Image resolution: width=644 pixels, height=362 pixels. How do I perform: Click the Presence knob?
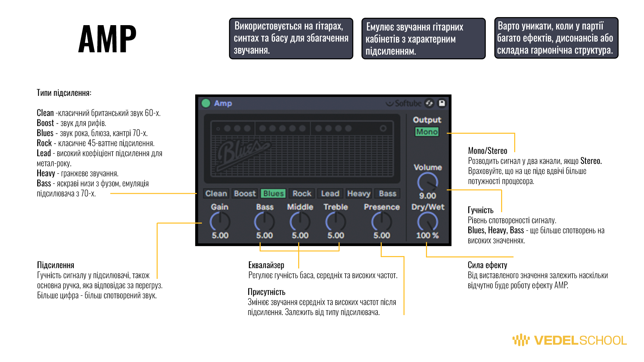coord(381,222)
